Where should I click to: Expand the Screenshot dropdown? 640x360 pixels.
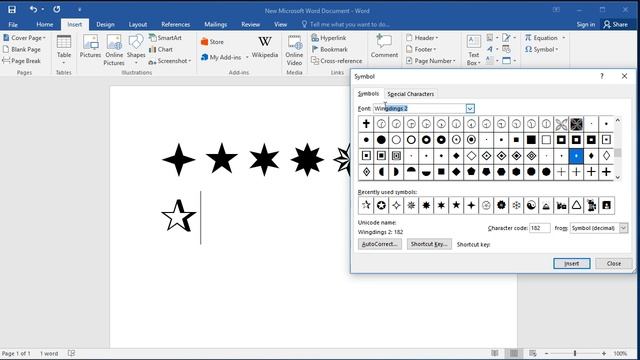[x=190, y=61]
